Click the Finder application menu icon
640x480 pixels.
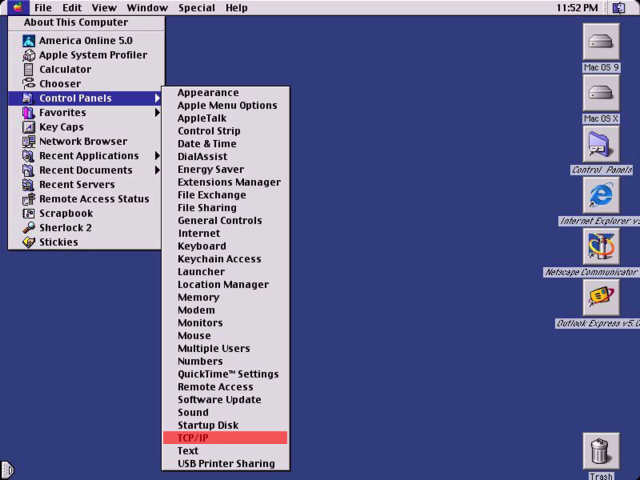pos(619,7)
